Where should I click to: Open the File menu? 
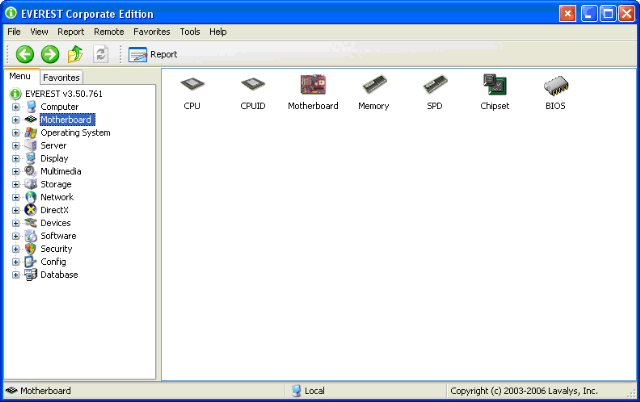(x=14, y=32)
